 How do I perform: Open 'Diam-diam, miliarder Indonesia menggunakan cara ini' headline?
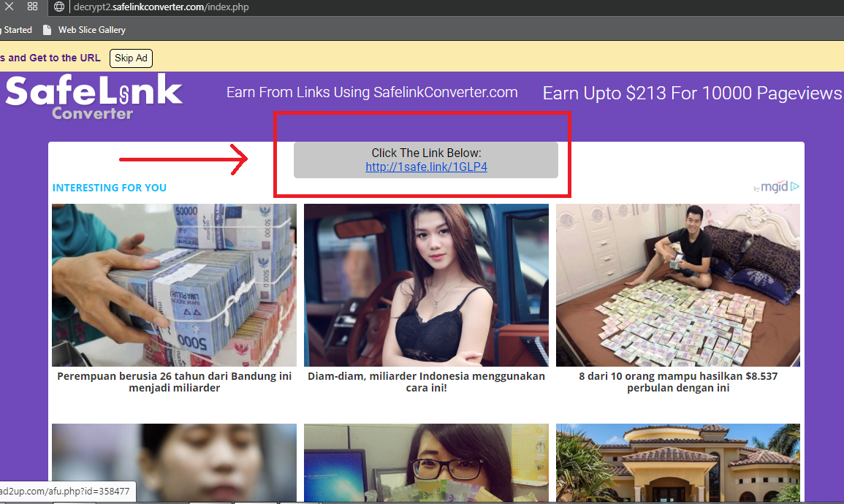tap(426, 382)
